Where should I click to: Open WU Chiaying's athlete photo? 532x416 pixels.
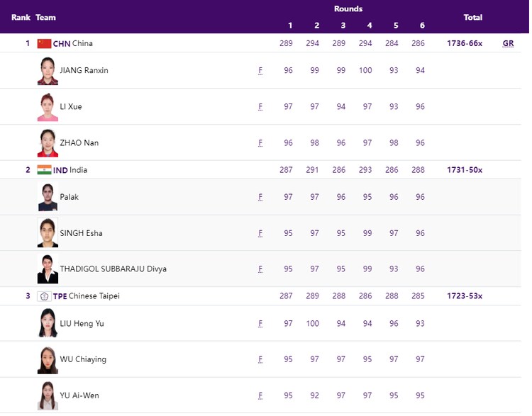coord(48,359)
